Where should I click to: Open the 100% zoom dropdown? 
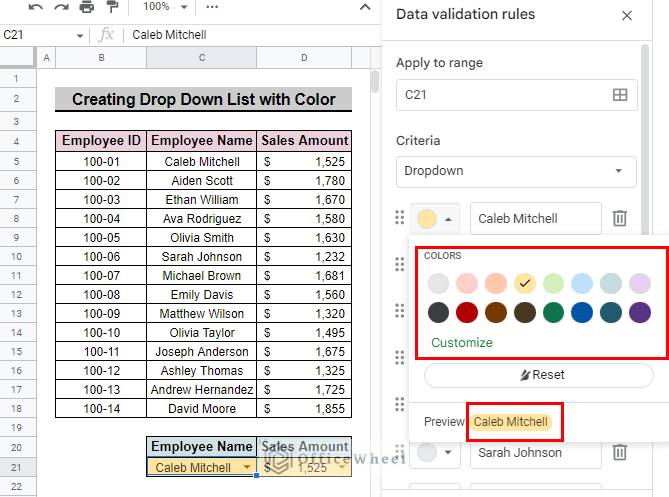click(165, 7)
